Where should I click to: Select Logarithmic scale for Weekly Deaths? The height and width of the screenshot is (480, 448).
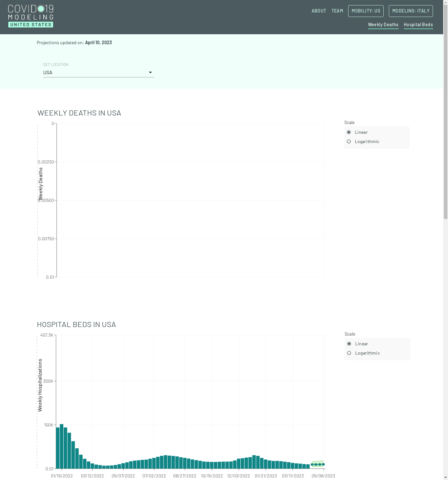[349, 141]
